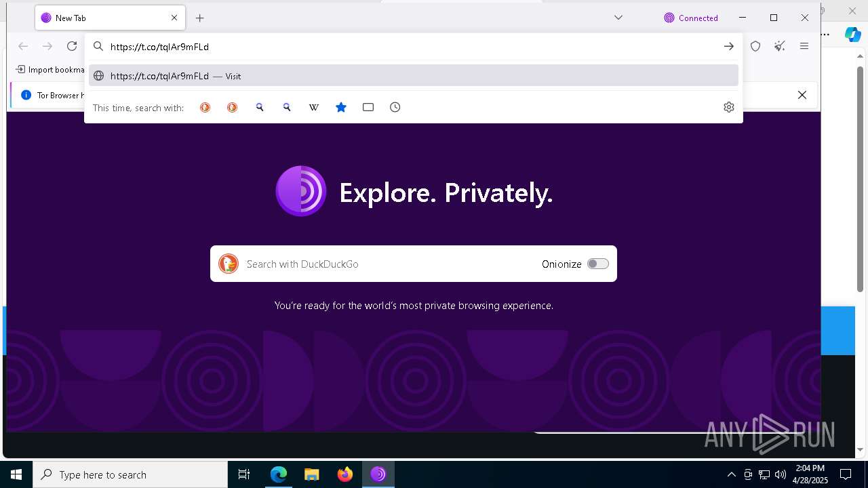868x488 pixels.
Task: Open Firefox from the taskbar
Action: (345, 474)
